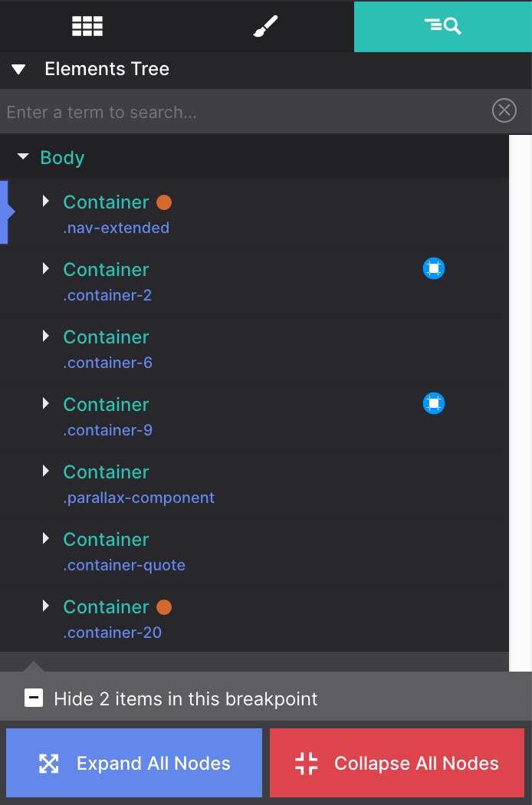Collapse the Body node
Image resolution: width=532 pixels, height=805 pixels.
pos(23,157)
